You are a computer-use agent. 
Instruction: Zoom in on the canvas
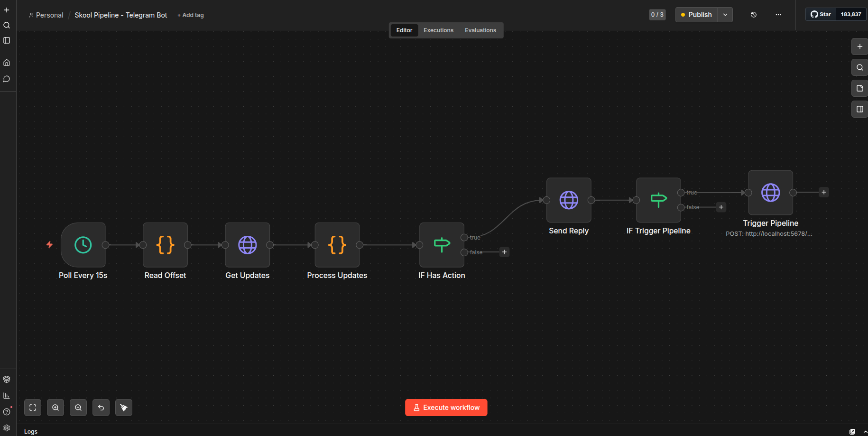[x=55, y=407]
